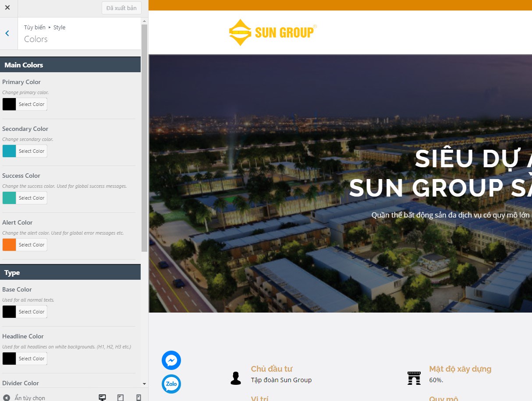532x401 pixels.
Task: Close the Customizer with the X icon
Action: click(7, 8)
